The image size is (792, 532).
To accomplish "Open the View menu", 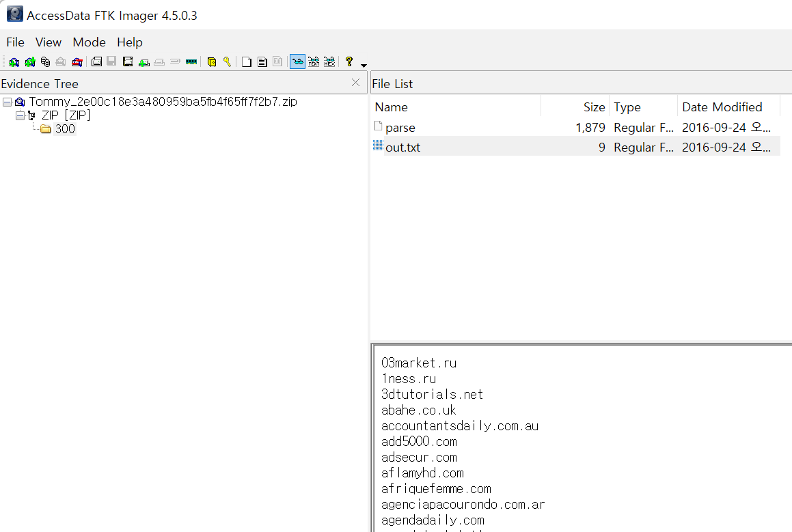I will click(49, 42).
